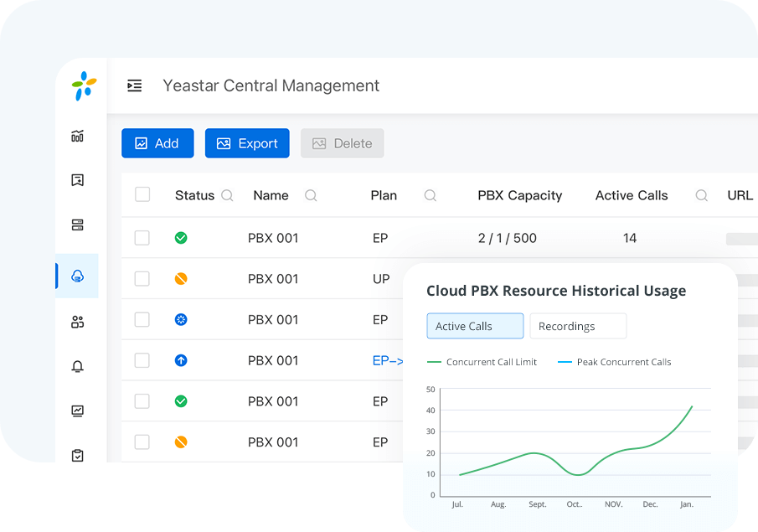
Task: Open the Status column filter dropdown
Action: [x=226, y=195]
